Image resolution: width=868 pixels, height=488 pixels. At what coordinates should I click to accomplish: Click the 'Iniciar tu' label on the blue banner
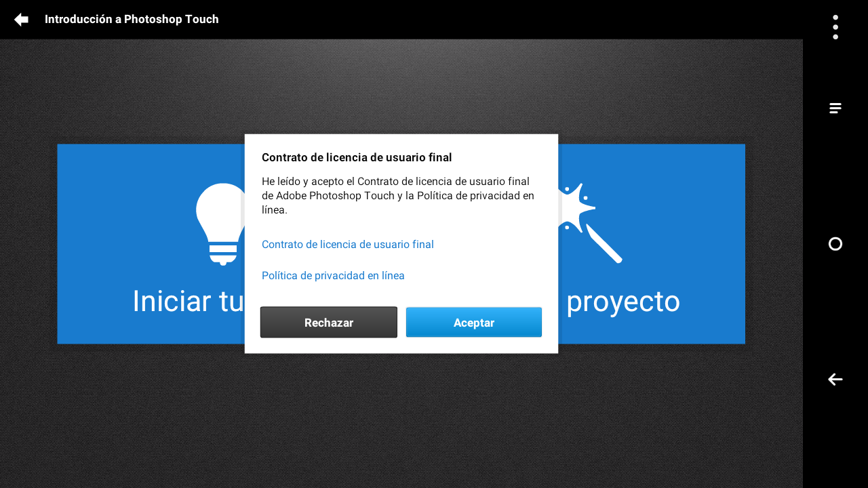tap(189, 302)
